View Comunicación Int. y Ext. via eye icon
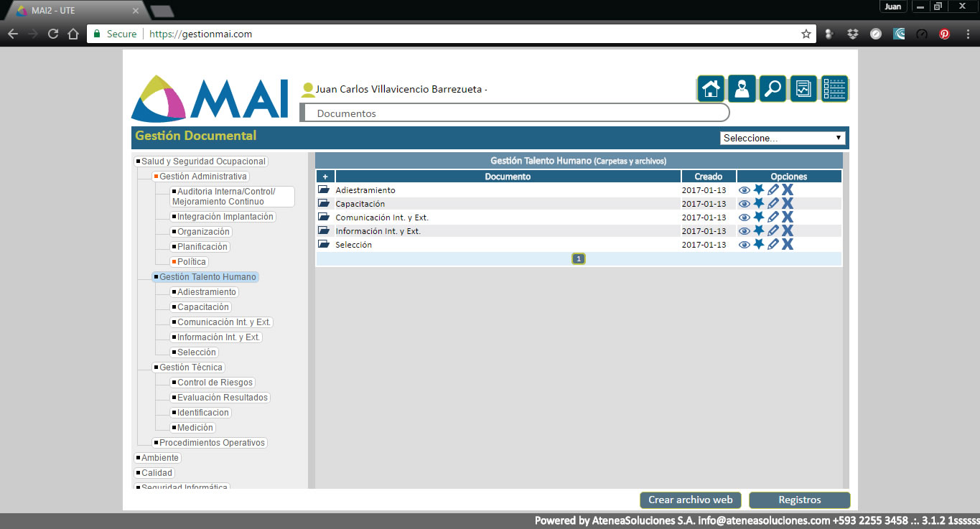980x529 pixels. (744, 217)
